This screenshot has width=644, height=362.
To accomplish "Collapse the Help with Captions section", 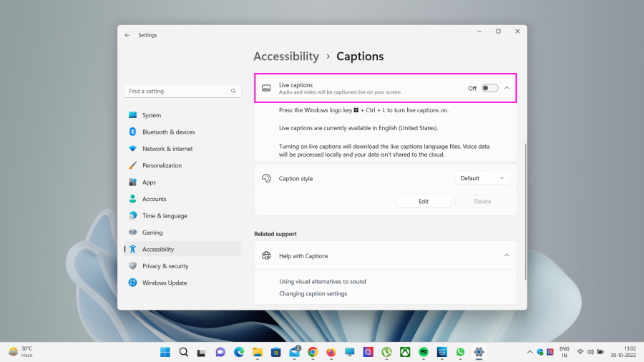I will [507, 255].
